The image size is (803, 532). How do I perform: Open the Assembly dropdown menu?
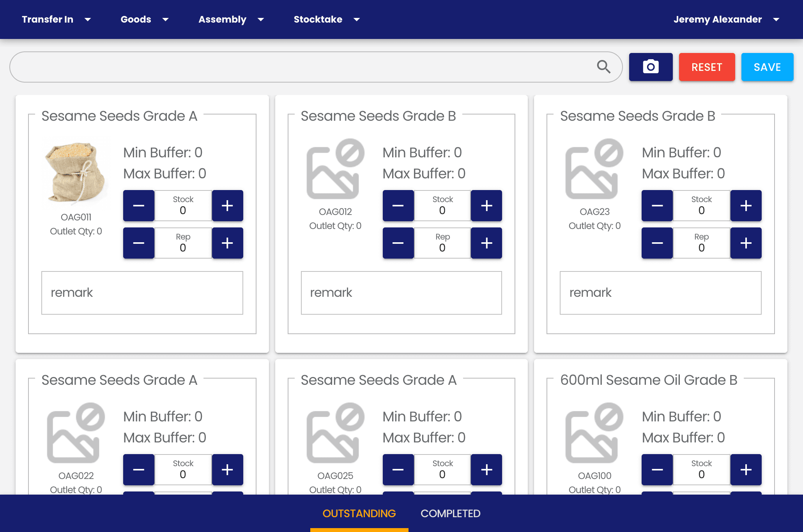tap(231, 19)
